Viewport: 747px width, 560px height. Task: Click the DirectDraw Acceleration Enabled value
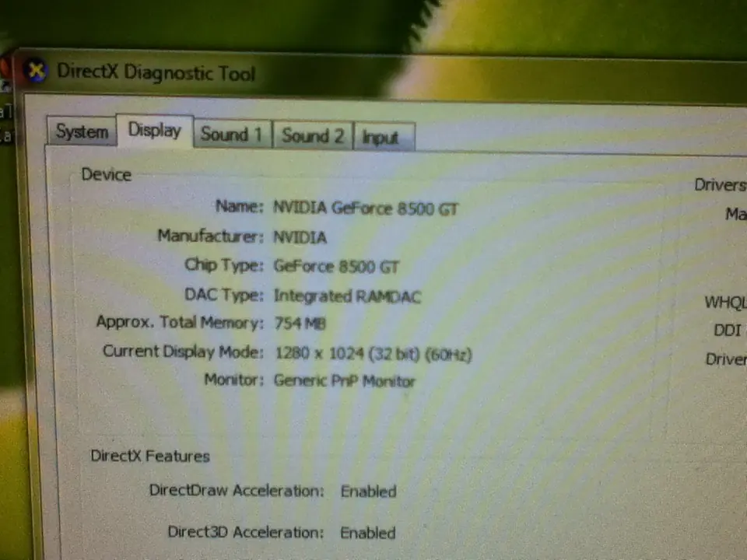(368, 492)
